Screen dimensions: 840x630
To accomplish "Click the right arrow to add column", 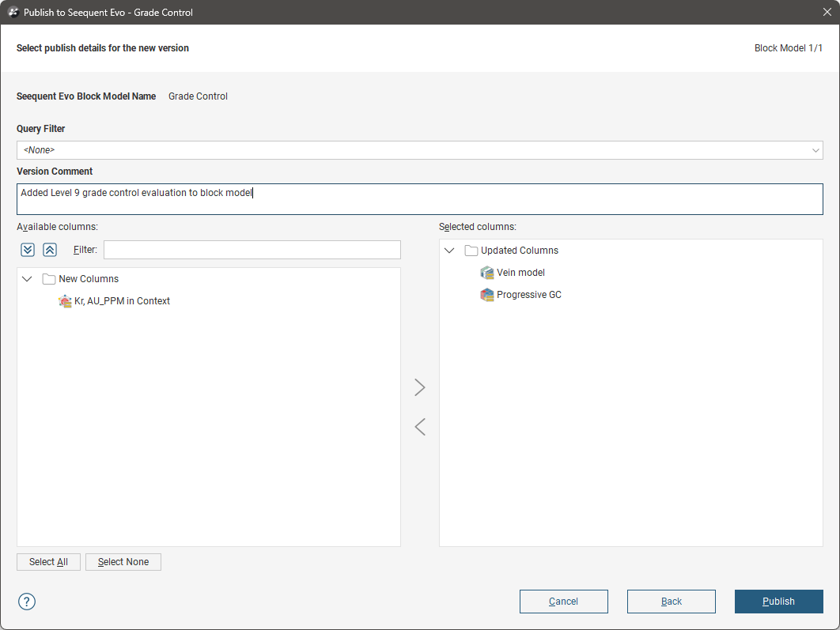I will click(420, 387).
